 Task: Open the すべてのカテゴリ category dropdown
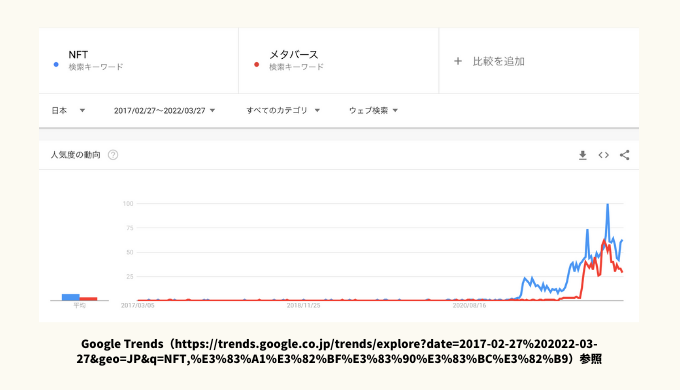point(283,111)
